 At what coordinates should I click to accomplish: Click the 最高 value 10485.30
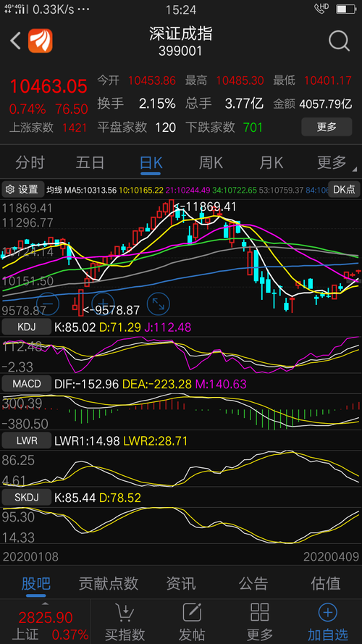tap(240, 81)
